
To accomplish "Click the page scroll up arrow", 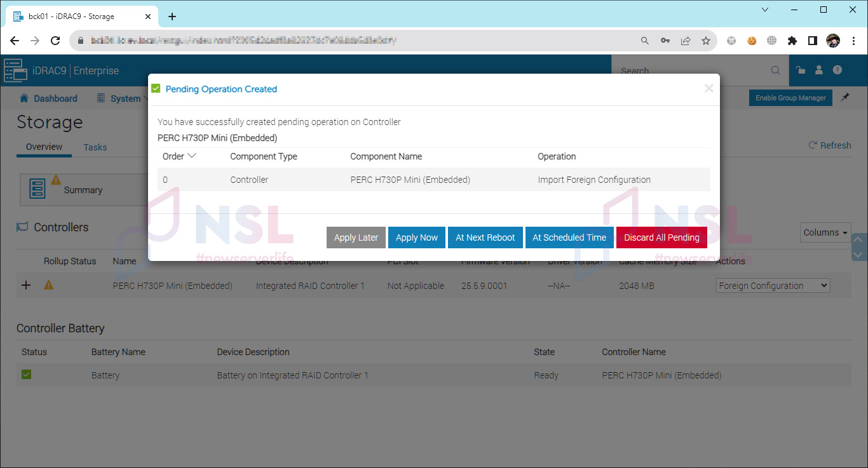I will [858, 240].
